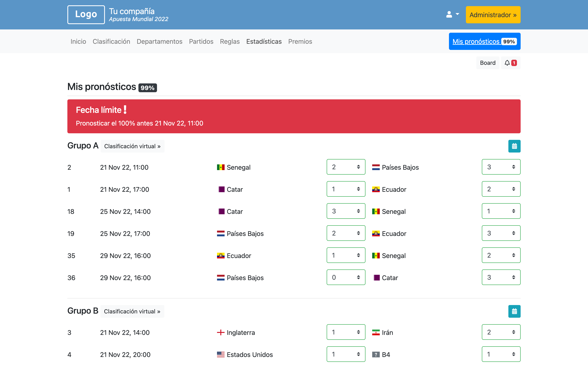This screenshot has width=588, height=368.
Task: Open Países Bajos score dropdown for match 19
Action: (346, 233)
